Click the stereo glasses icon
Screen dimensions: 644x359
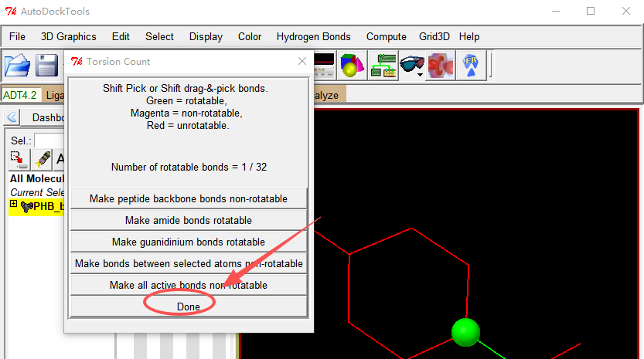[x=411, y=65]
